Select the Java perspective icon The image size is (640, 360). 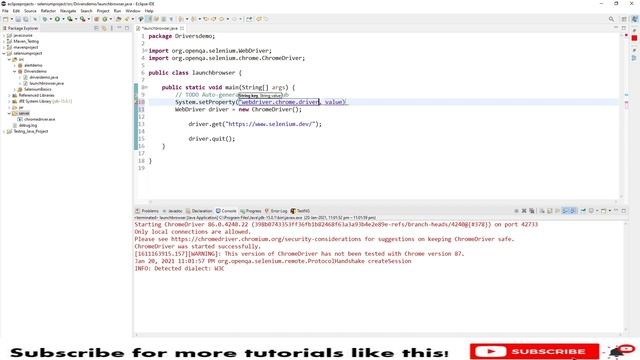point(635,19)
